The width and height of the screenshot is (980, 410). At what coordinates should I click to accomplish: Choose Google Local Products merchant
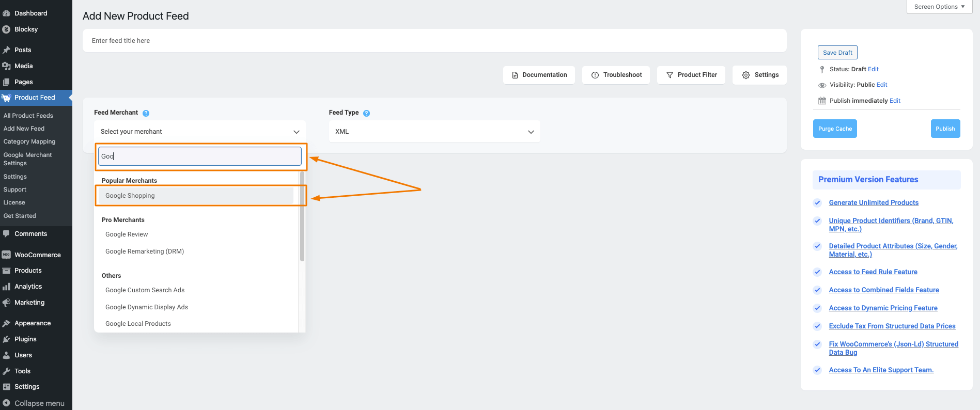tap(138, 324)
